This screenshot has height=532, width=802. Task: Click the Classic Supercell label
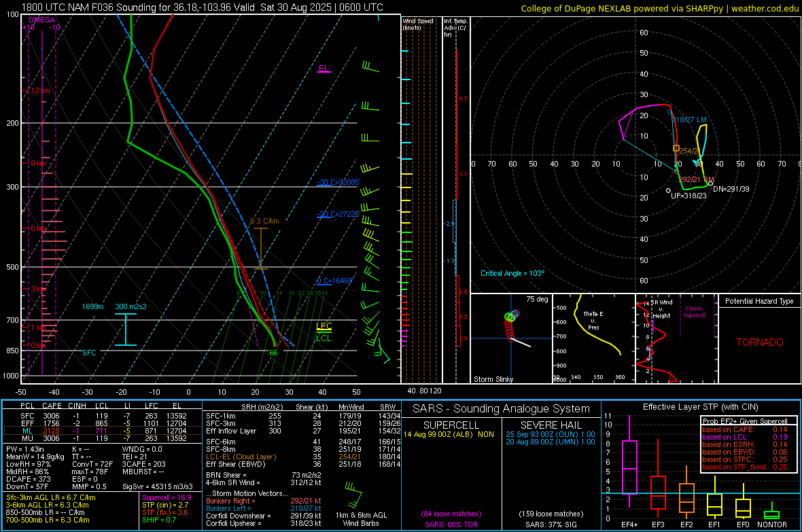click(x=695, y=312)
